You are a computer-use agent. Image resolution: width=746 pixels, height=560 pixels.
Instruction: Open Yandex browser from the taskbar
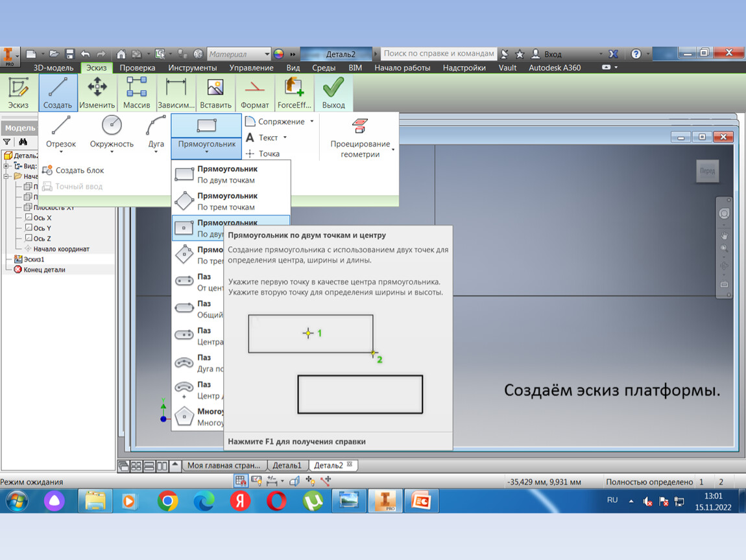click(x=240, y=501)
